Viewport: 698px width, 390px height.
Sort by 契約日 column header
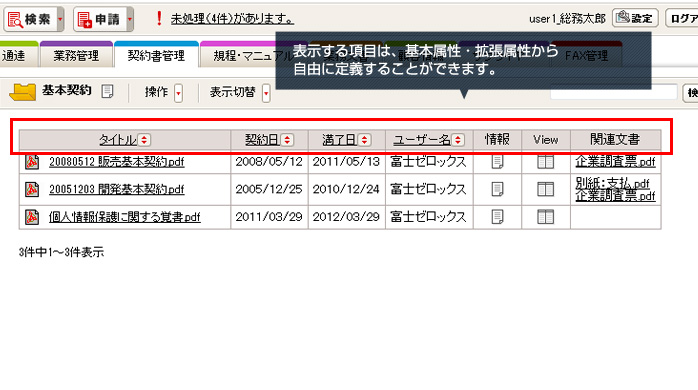(262, 140)
